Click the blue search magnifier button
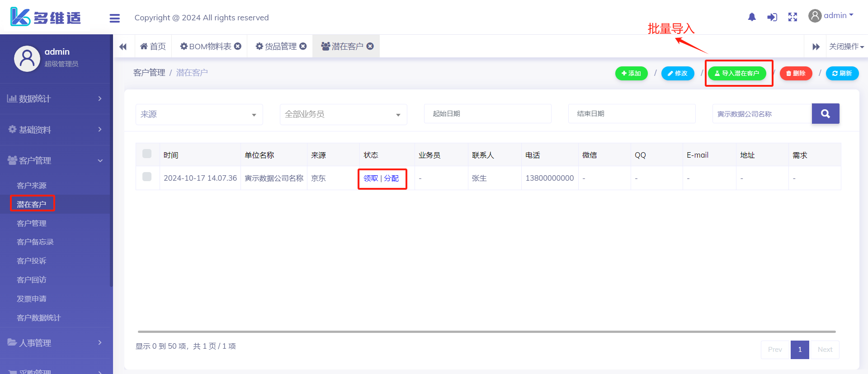 (x=826, y=114)
